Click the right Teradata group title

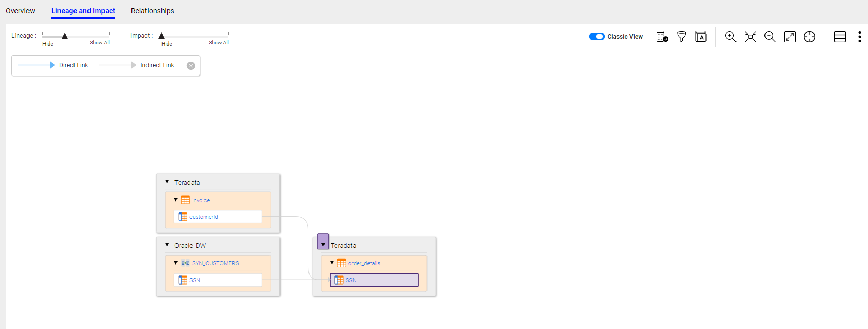343,246
